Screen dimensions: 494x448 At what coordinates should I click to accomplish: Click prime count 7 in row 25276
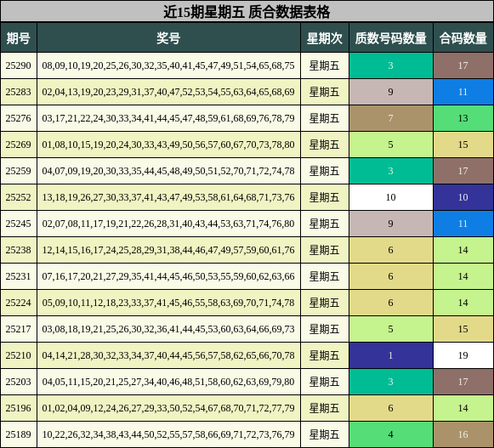390,118
